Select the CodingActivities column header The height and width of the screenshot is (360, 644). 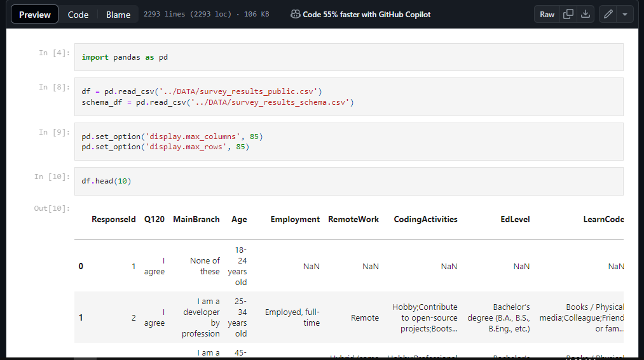click(x=425, y=219)
